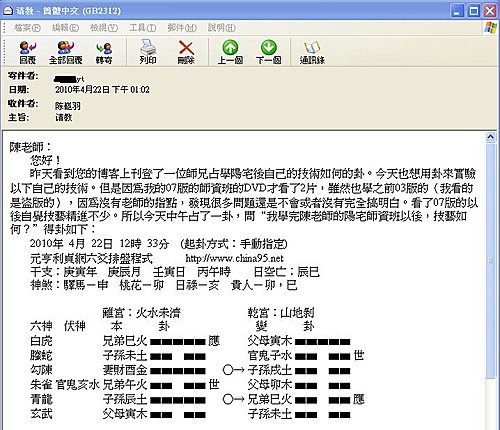
Task: Click the Reply All (全部回覆) icon
Action: pyautogui.click(x=66, y=52)
